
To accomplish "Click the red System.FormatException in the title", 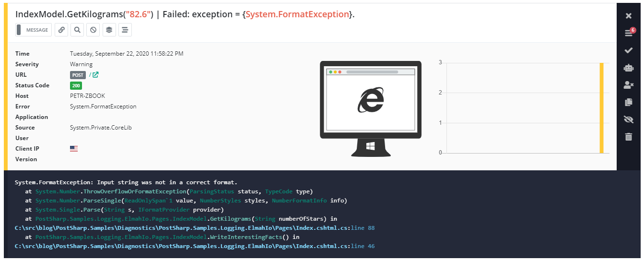I will (x=297, y=14).
